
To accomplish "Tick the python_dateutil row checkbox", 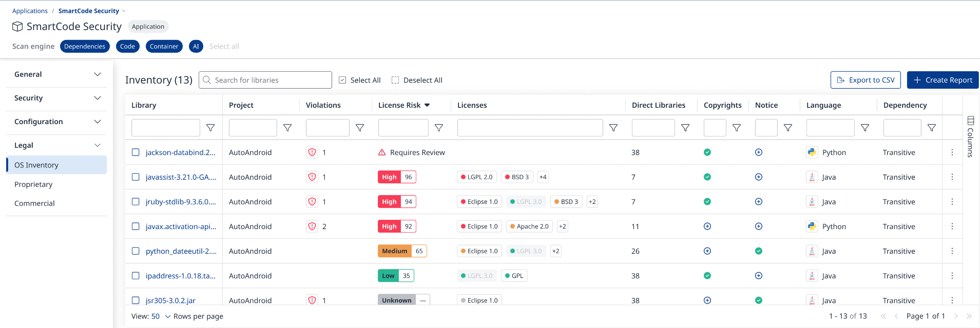I will [136, 251].
